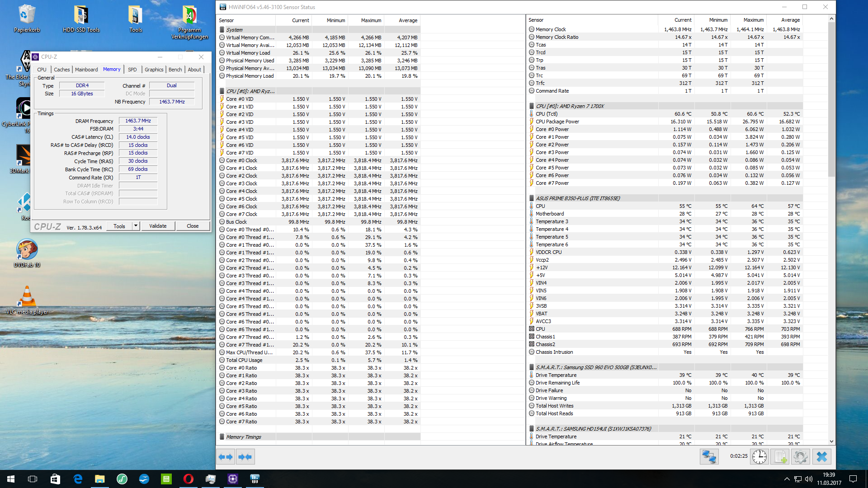Viewport: 868px width, 488px height.
Task: Click the expand columns arrows button
Action: tap(226, 457)
